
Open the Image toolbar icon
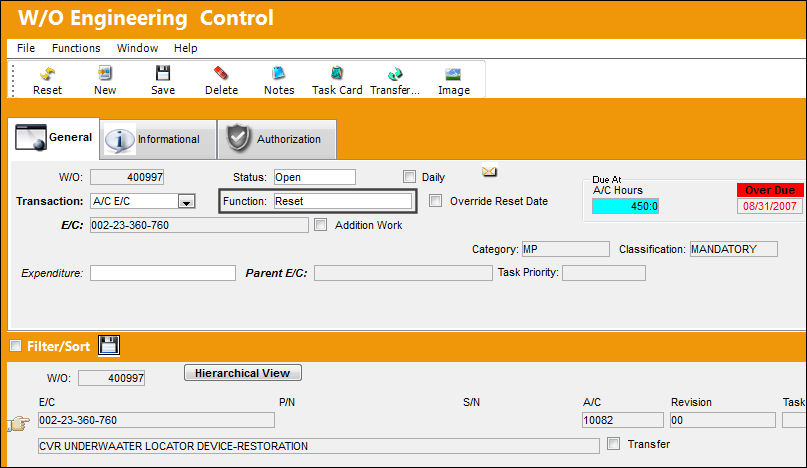[453, 74]
